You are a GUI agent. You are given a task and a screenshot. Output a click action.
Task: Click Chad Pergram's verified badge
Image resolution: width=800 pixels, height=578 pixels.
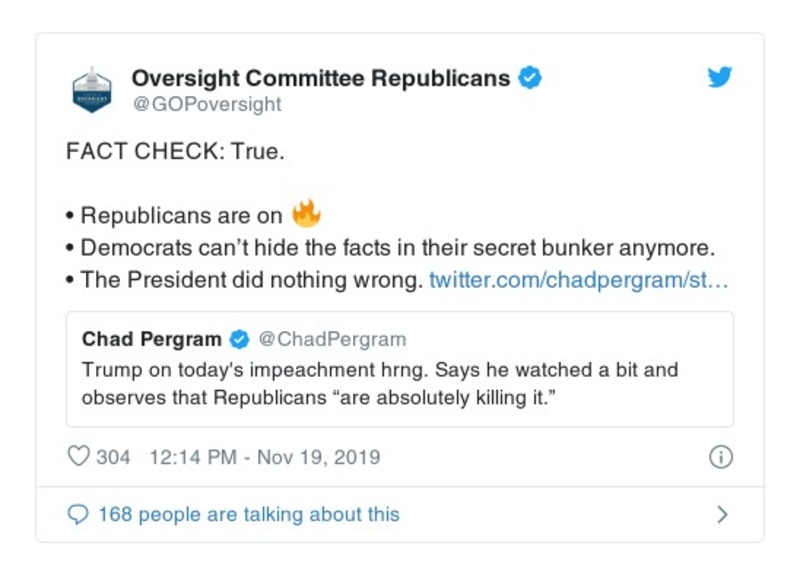(240, 339)
